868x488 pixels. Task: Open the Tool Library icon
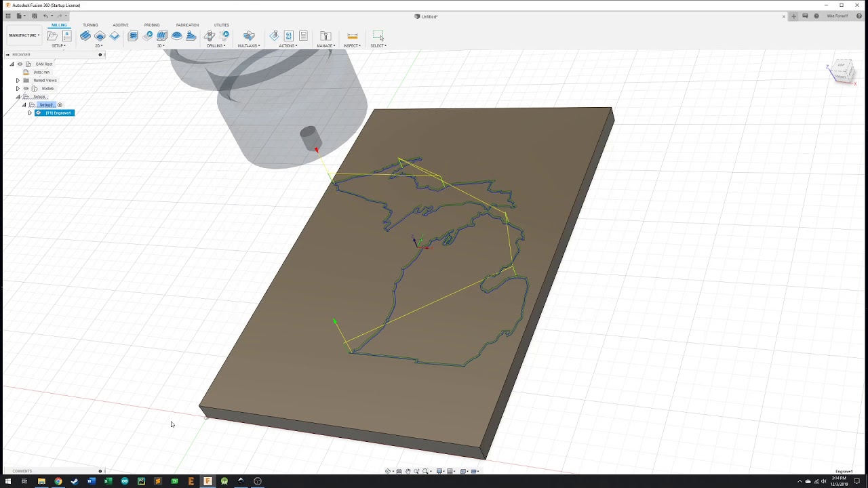[325, 36]
